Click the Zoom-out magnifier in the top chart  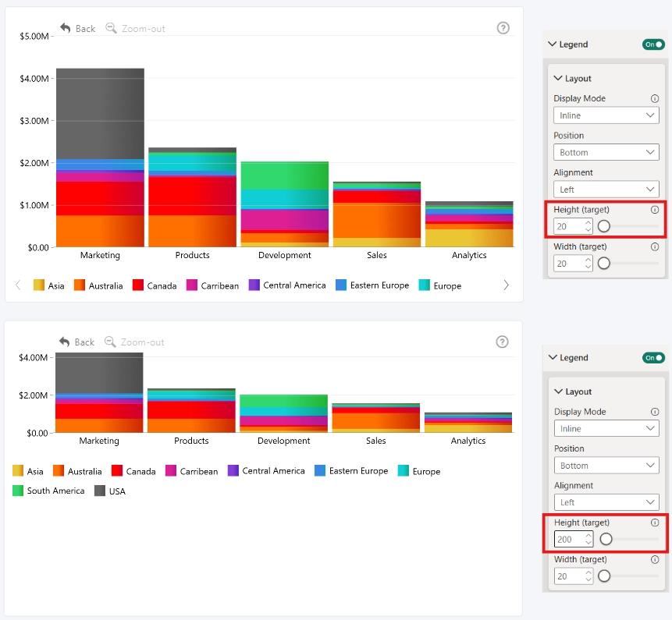[111, 28]
